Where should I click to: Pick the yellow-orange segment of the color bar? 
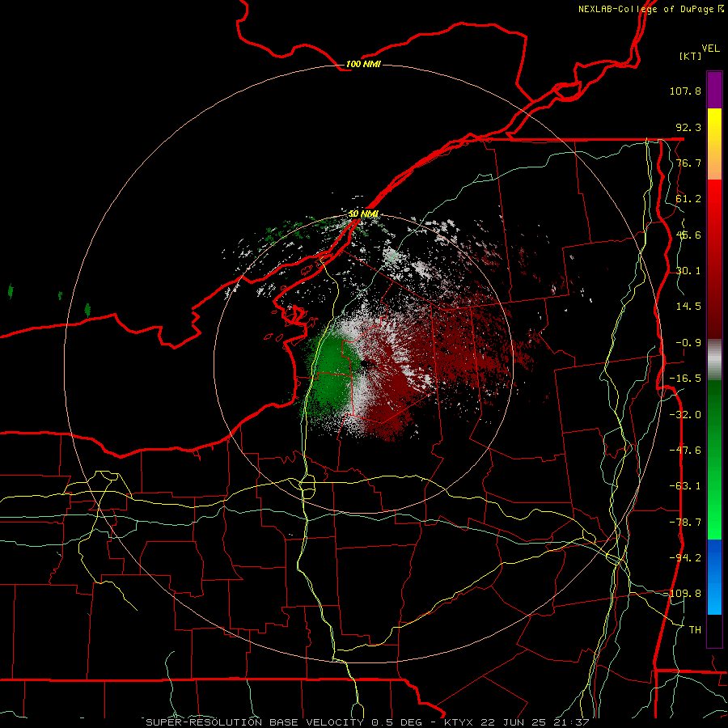pyautogui.click(x=714, y=144)
